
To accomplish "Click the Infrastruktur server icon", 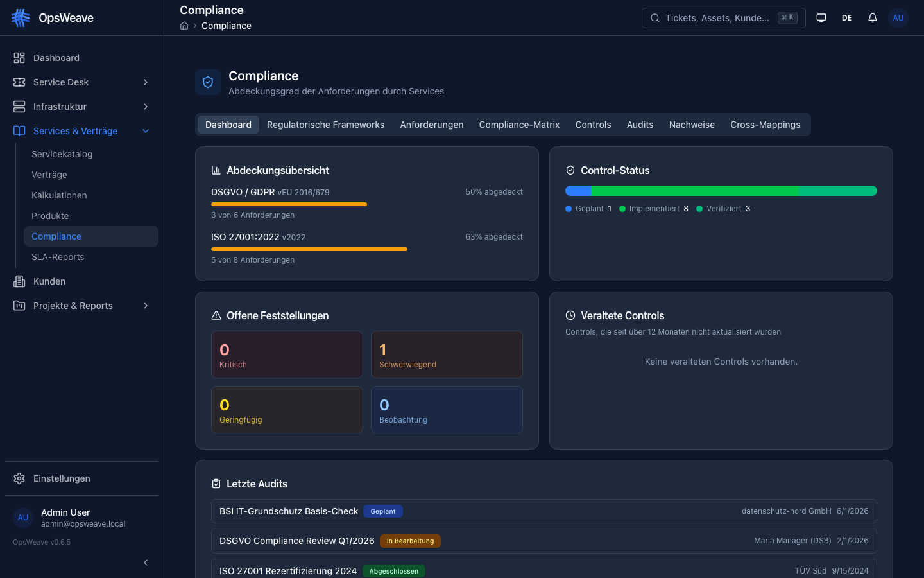I will [19, 106].
